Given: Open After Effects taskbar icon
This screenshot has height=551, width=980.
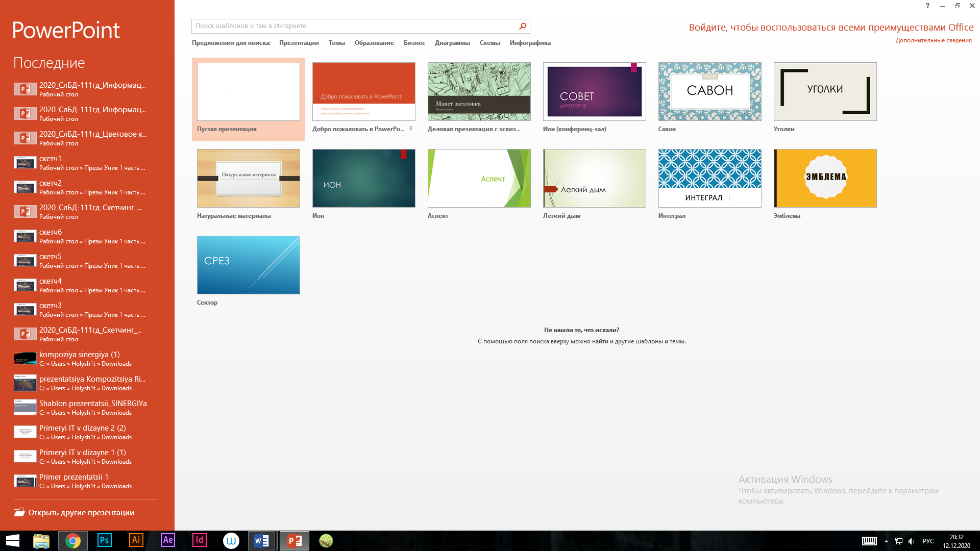Looking at the screenshot, I should 167,540.
